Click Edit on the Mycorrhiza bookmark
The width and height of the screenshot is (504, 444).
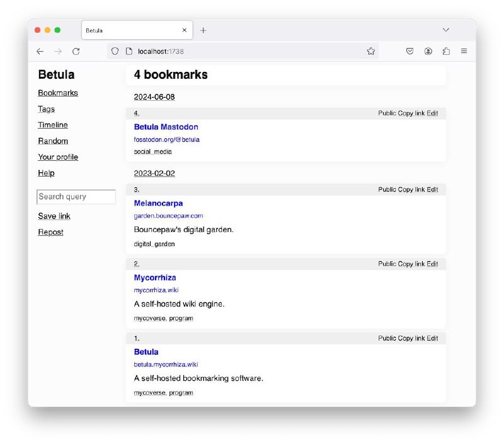[x=432, y=264]
